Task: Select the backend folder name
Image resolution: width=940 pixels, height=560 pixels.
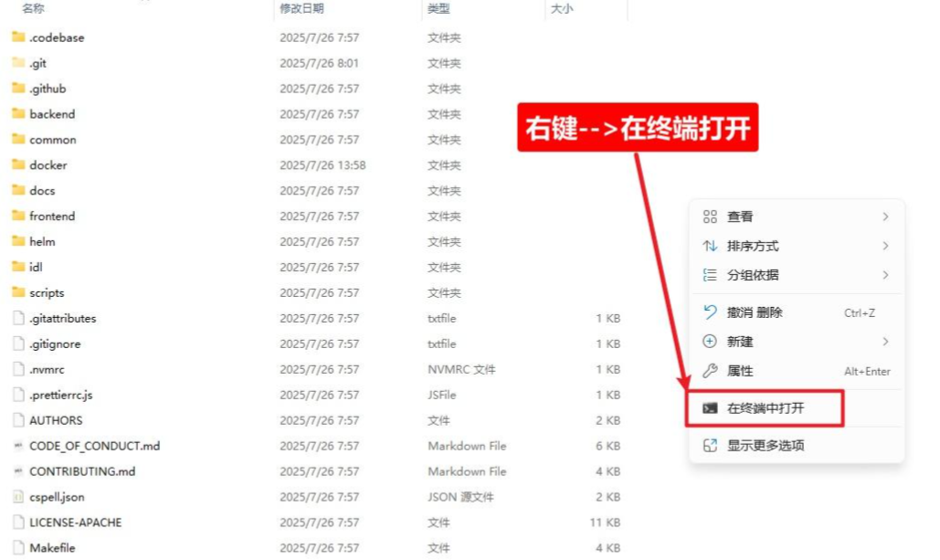Action: click(x=52, y=114)
